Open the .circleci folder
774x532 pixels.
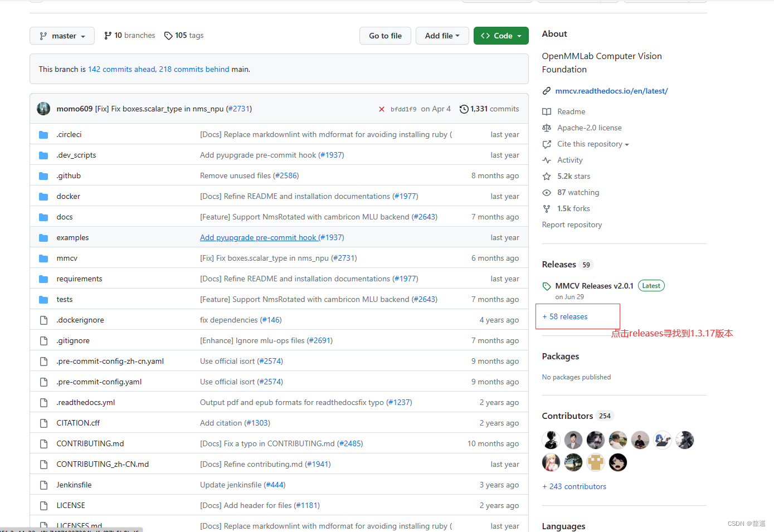(x=69, y=134)
